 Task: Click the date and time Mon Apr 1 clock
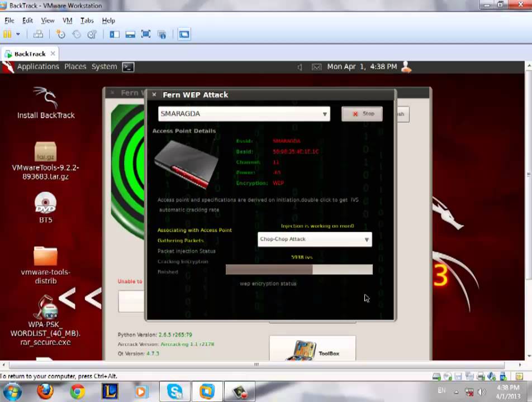(362, 67)
